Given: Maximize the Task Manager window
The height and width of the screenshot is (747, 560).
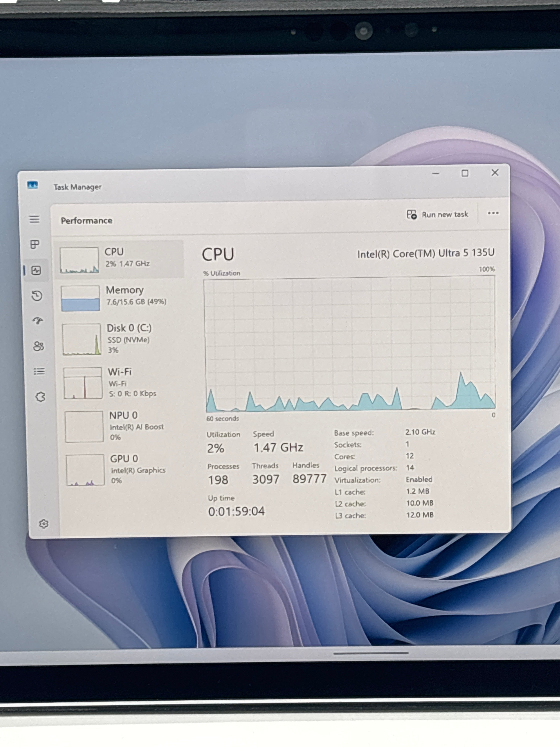Looking at the screenshot, I should coord(465,173).
